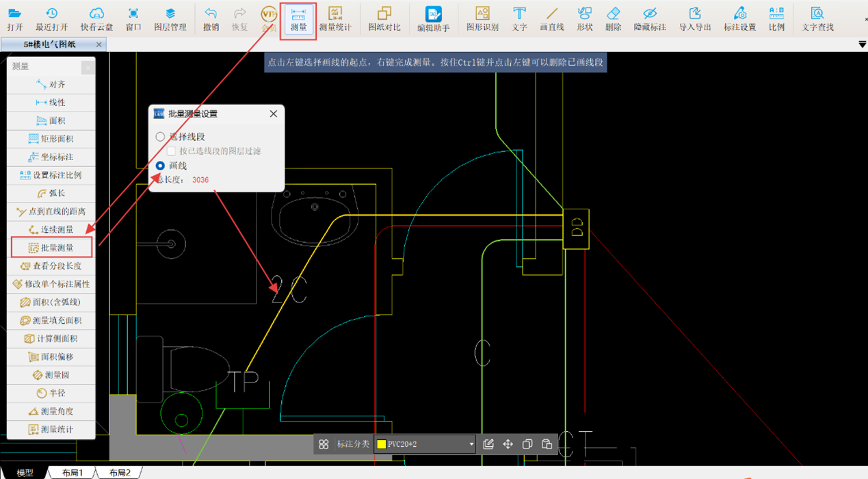Image resolution: width=868 pixels, height=479 pixels.
Task: Click the 测量 (Measure) toolbar icon
Action: click(298, 18)
